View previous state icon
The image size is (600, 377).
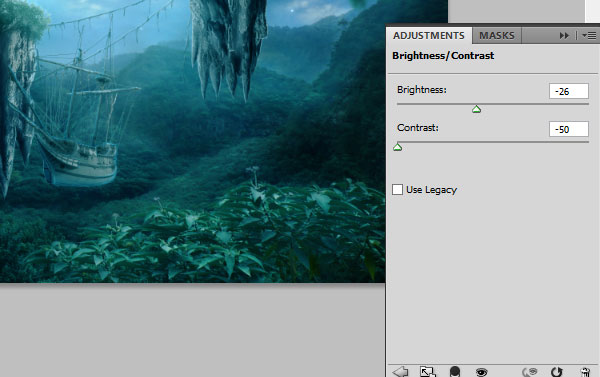530,372
